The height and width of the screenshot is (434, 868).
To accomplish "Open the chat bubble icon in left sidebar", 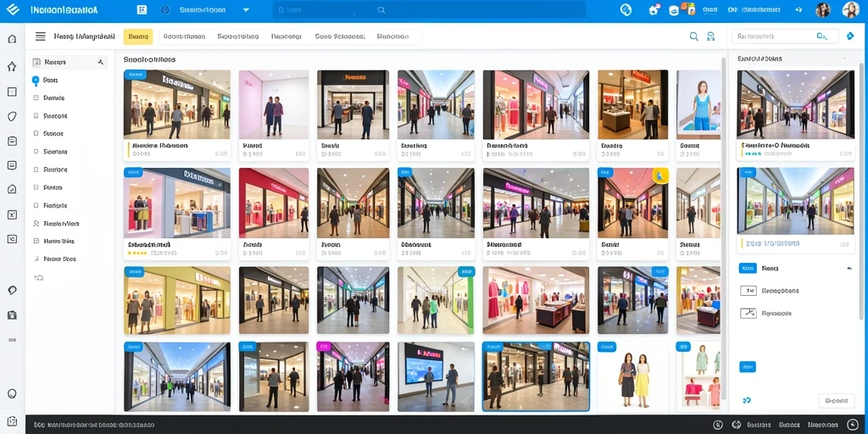I will [12, 165].
